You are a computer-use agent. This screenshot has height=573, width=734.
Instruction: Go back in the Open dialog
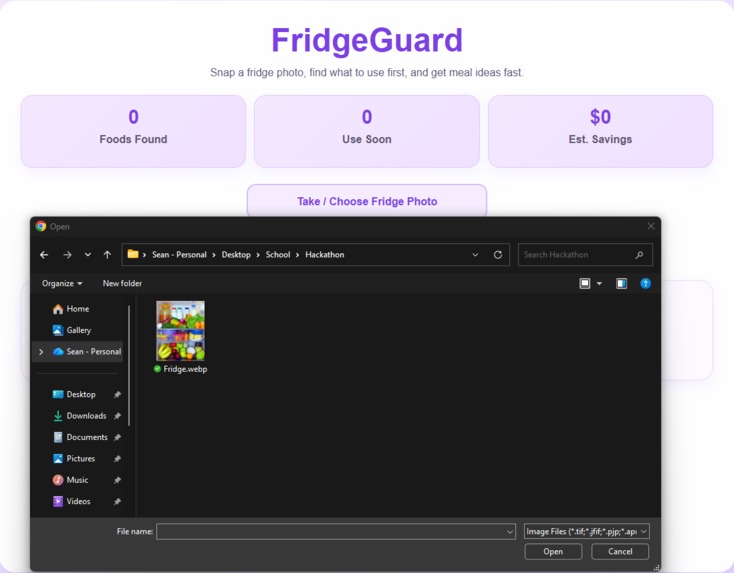(44, 255)
